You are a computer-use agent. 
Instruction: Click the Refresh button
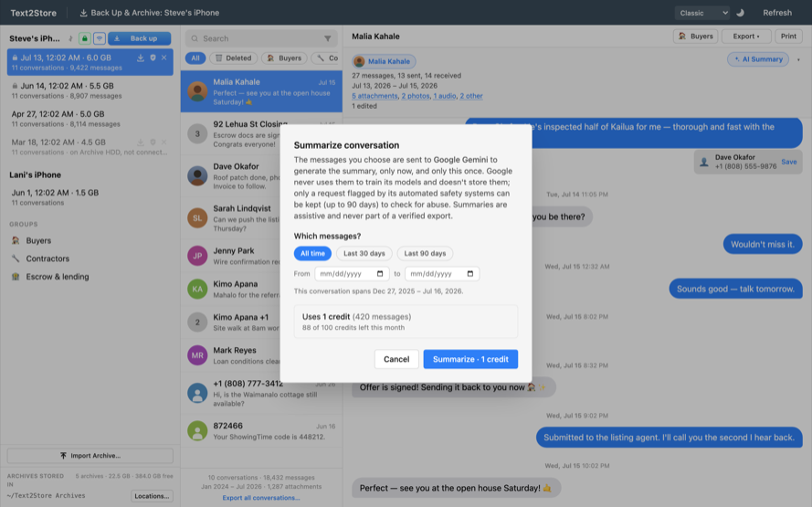[x=776, y=13]
